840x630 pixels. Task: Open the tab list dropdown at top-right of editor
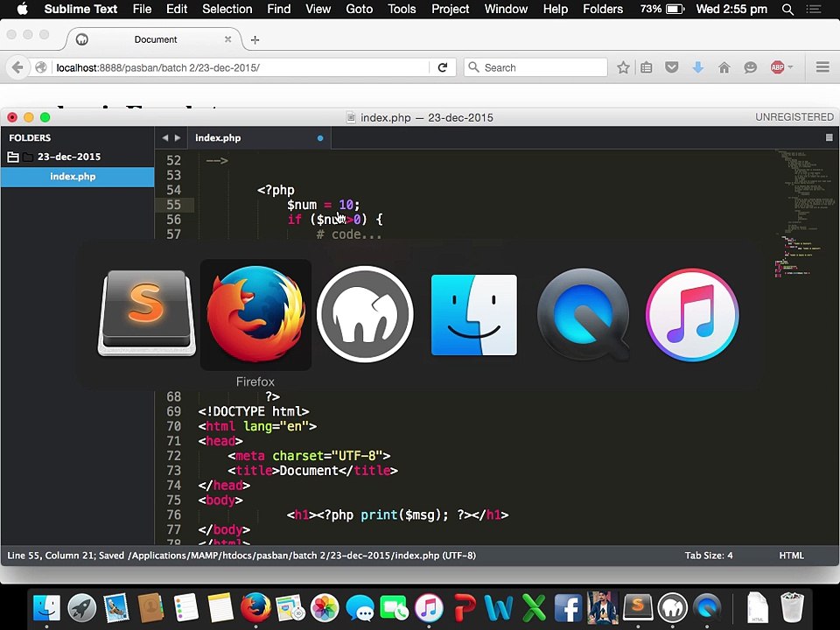pyautogui.click(x=829, y=137)
